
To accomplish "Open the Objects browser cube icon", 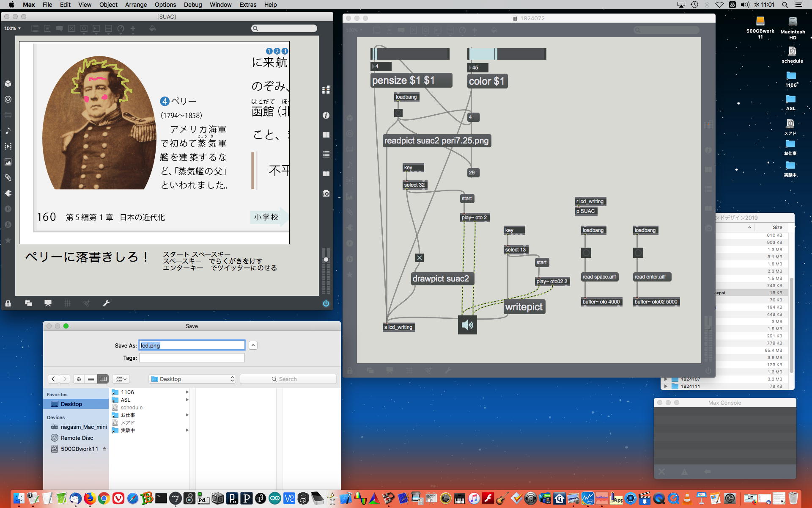I will point(8,84).
